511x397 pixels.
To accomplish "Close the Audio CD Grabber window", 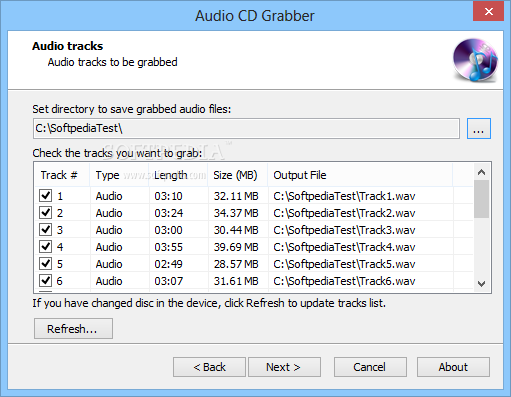I will [488, 11].
